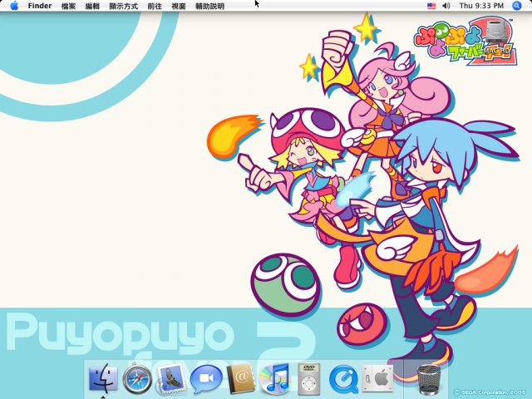Open the Trash in the Dock

[x=429, y=379]
